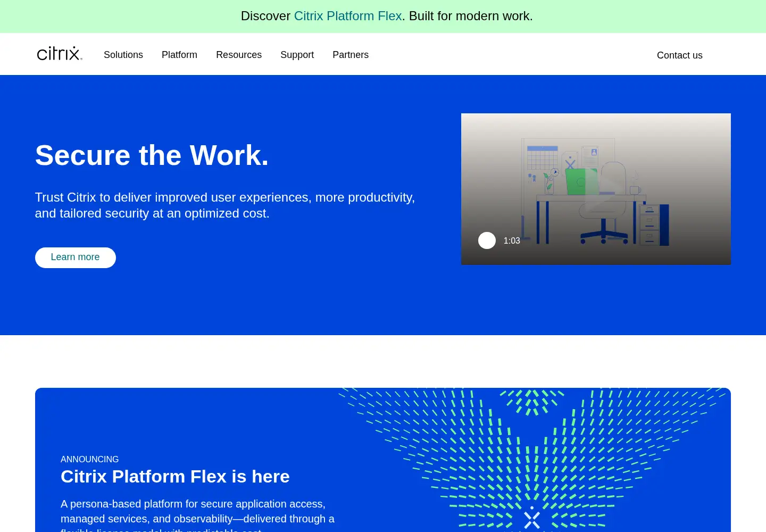Follow the Citrix Platform Flex banner link

point(348,16)
